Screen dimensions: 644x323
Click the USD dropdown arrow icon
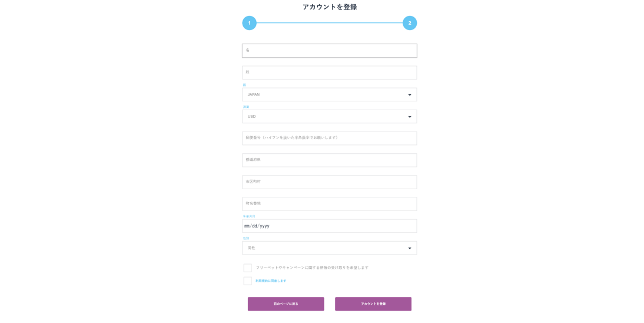410,117
